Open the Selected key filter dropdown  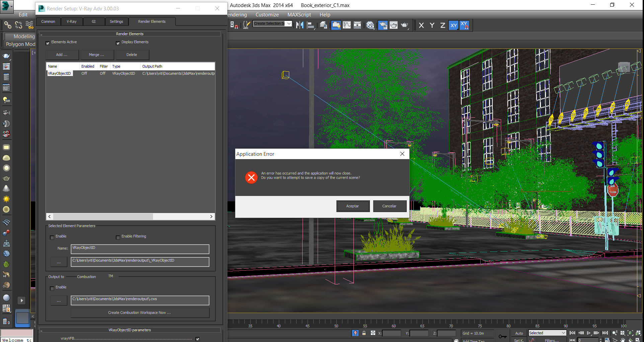coord(547,333)
